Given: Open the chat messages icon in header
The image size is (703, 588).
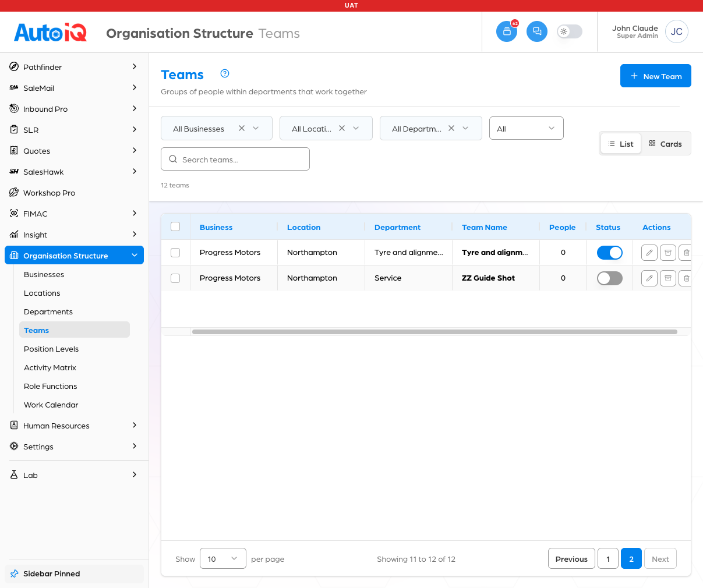Looking at the screenshot, I should pos(537,31).
